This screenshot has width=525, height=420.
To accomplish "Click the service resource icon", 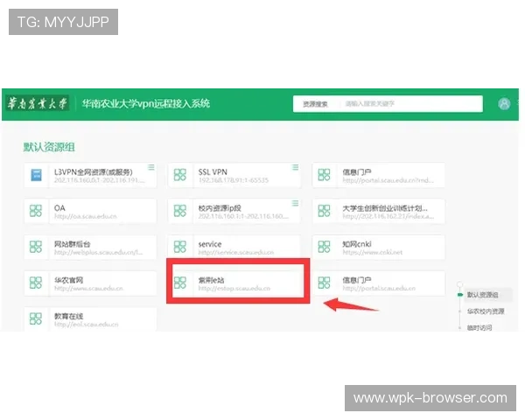I will pos(179,247).
